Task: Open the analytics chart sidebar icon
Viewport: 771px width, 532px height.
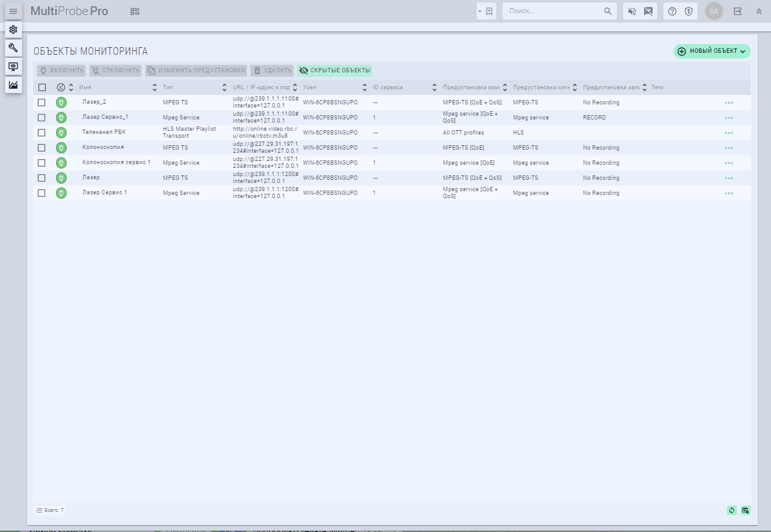Action: coord(13,84)
